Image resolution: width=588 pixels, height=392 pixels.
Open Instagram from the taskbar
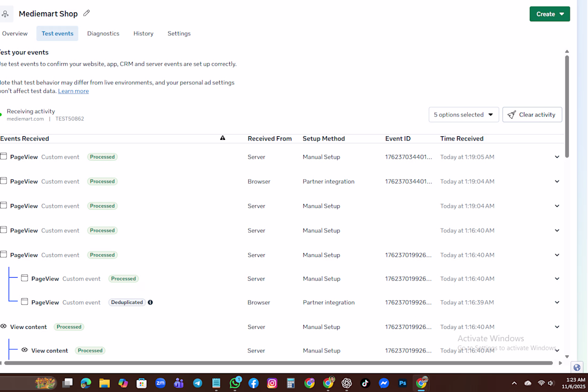[x=272, y=383]
